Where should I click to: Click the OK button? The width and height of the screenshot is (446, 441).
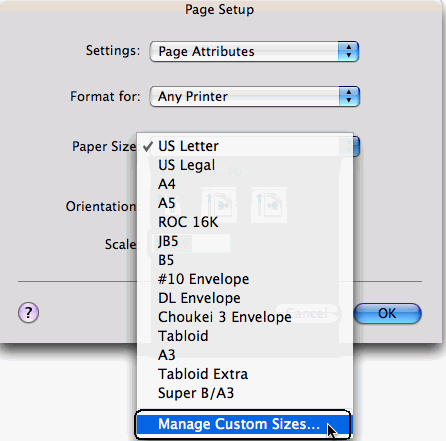point(387,313)
